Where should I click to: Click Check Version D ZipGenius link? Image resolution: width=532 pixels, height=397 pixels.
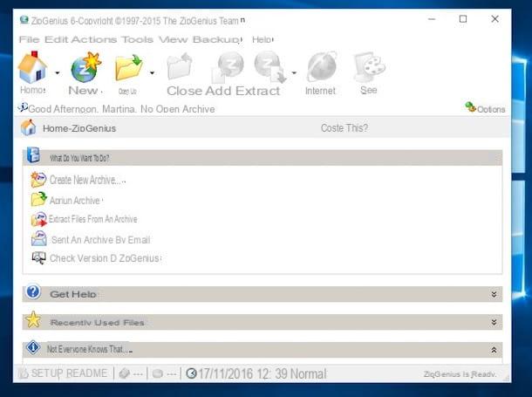[x=105, y=258]
